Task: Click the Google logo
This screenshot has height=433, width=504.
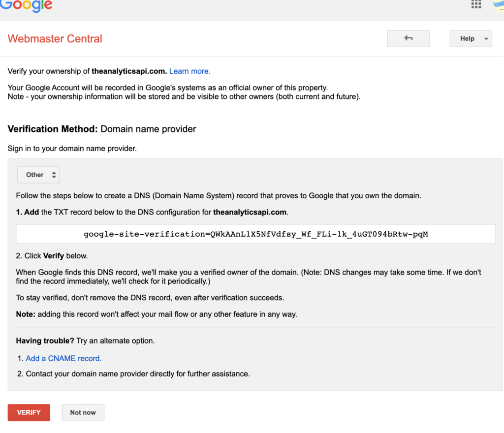Action: coord(26,5)
